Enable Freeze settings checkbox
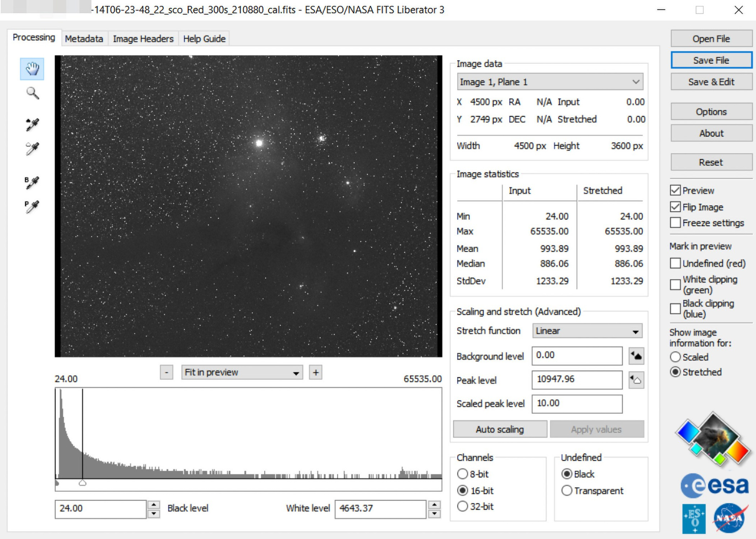Image resolution: width=756 pixels, height=539 pixels. (675, 223)
